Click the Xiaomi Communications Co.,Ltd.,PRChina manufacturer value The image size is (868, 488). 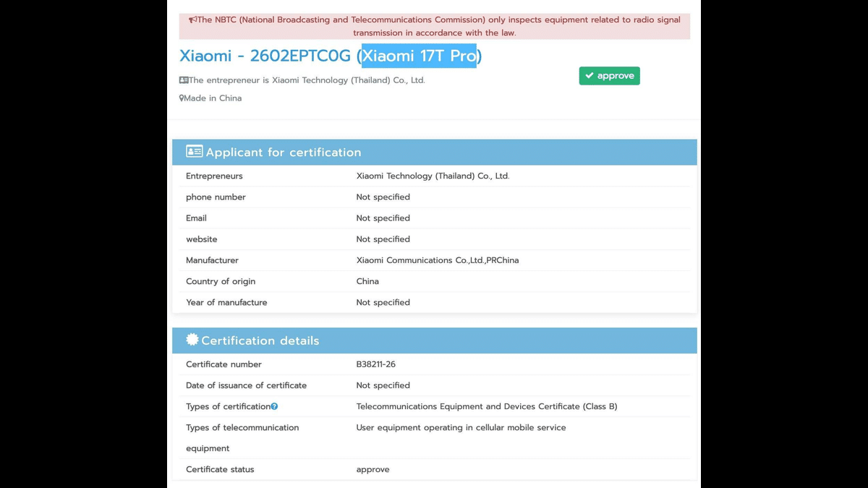(437, 260)
